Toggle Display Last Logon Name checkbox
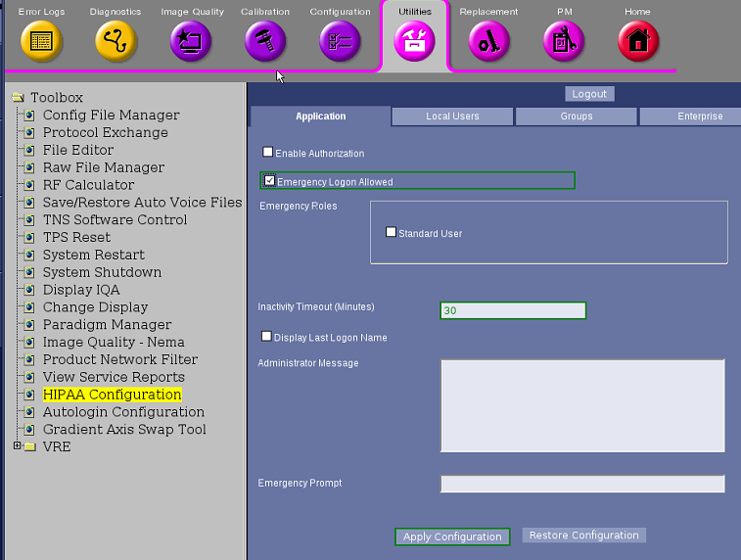 tap(267, 337)
